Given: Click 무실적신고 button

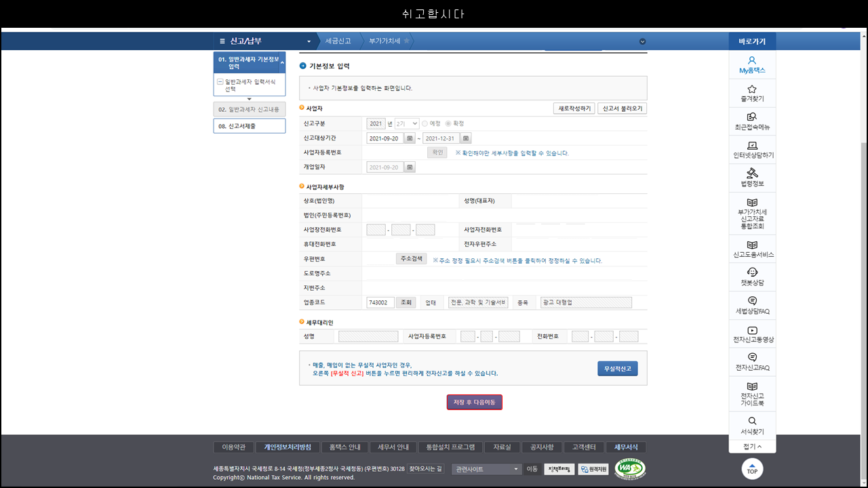Looking at the screenshot, I should pyautogui.click(x=617, y=369).
